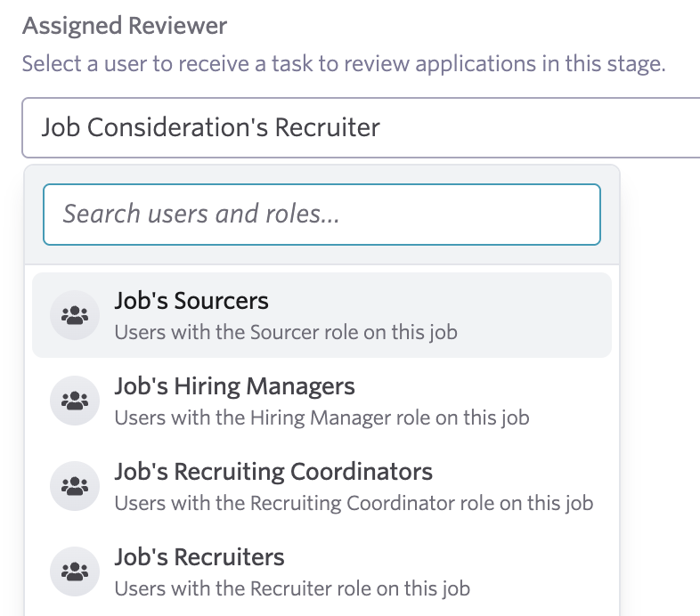Select the Job's Sourcers option
Viewport: 700px width, 616px height.
pyautogui.click(x=322, y=315)
